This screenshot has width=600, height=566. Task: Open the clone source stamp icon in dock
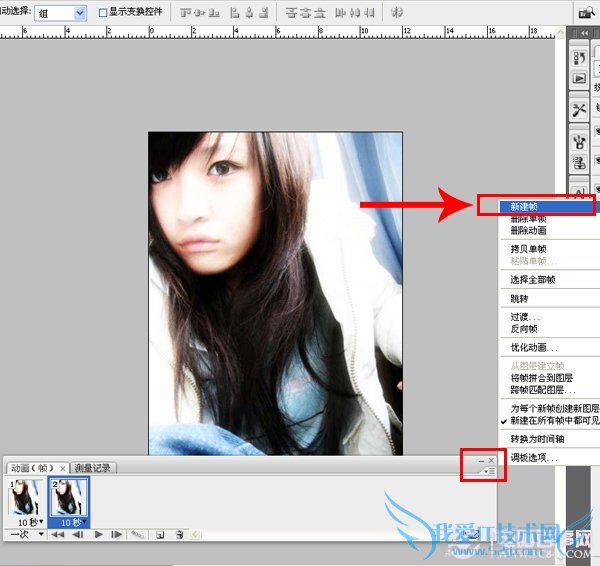(579, 163)
